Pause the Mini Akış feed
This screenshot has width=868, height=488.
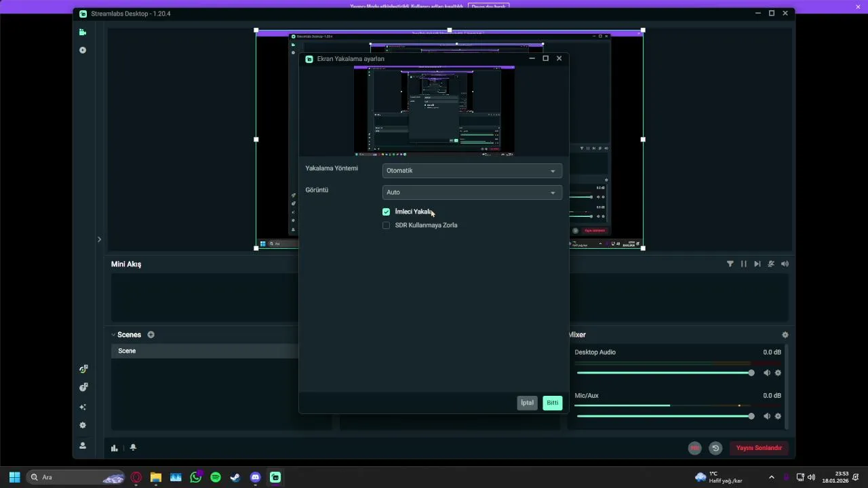744,264
